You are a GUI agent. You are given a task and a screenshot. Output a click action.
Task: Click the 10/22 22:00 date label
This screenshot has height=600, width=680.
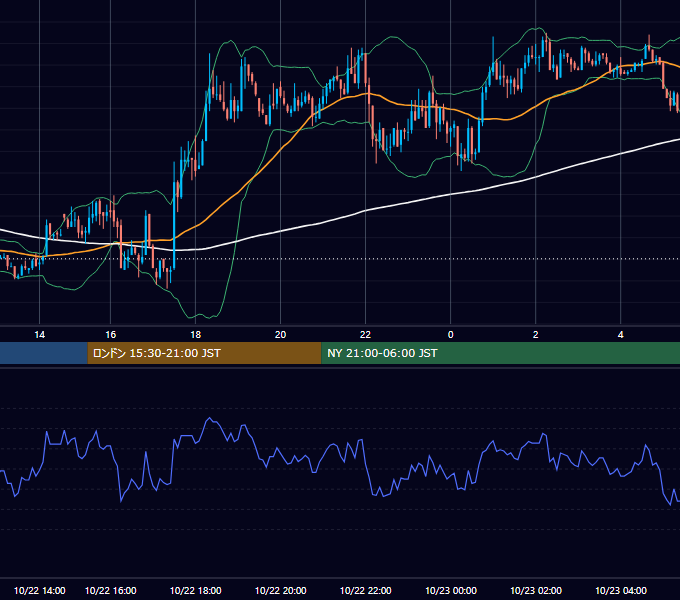tap(366, 590)
